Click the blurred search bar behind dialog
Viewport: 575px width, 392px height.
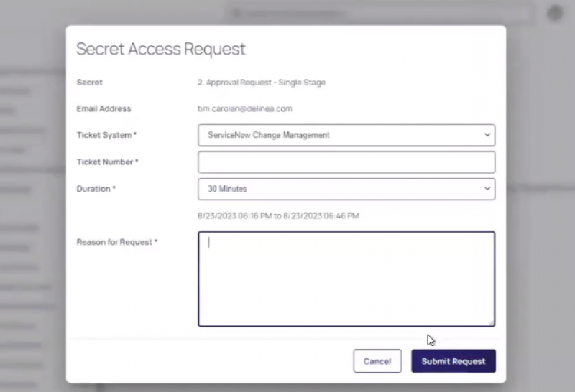(381, 12)
